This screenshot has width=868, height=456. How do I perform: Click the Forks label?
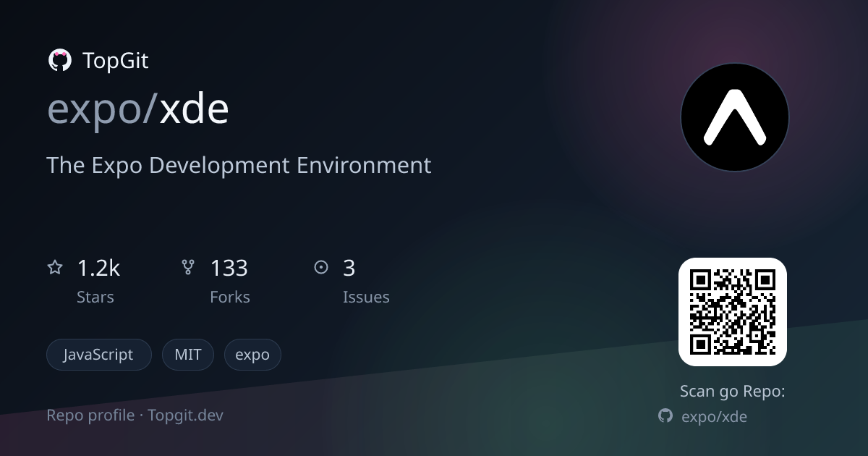[230, 297]
